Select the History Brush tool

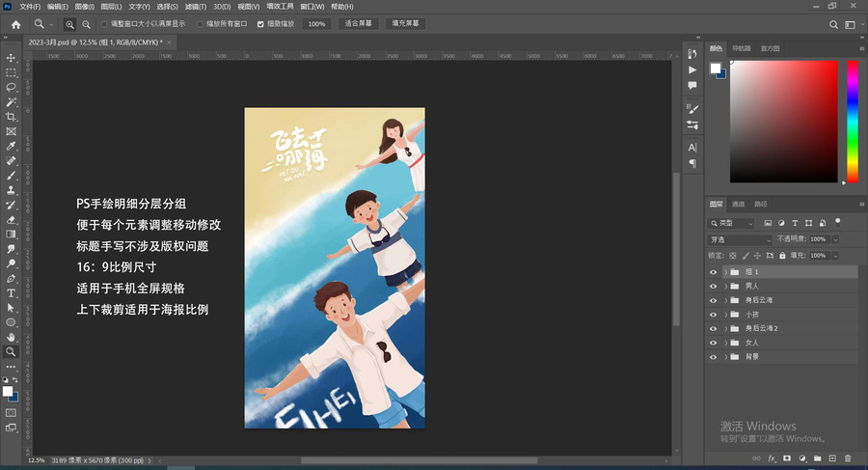tap(11, 205)
